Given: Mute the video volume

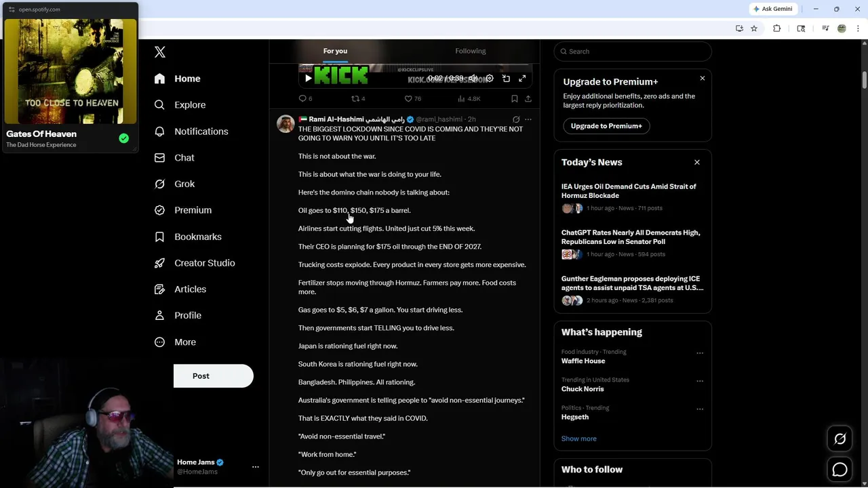Looking at the screenshot, I should tap(473, 78).
